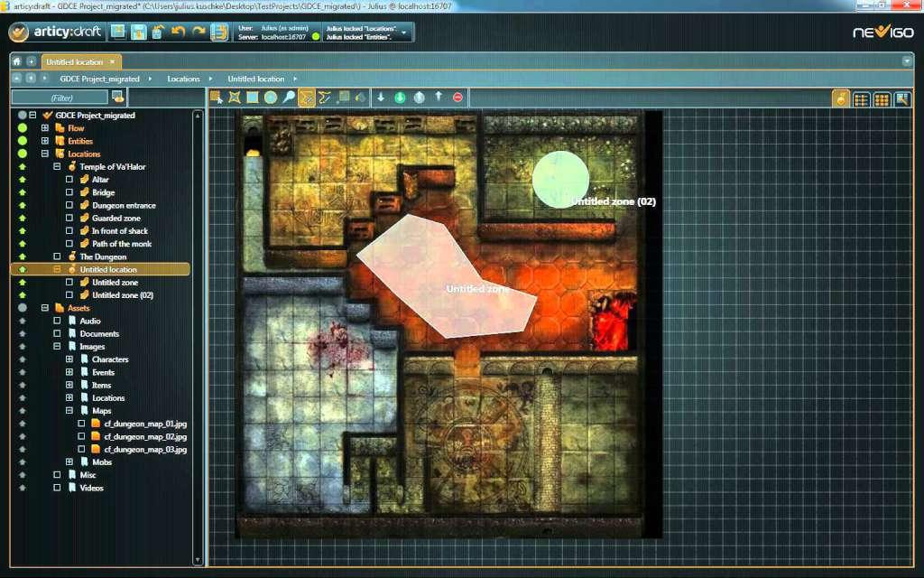Undo the last action

tap(179, 32)
